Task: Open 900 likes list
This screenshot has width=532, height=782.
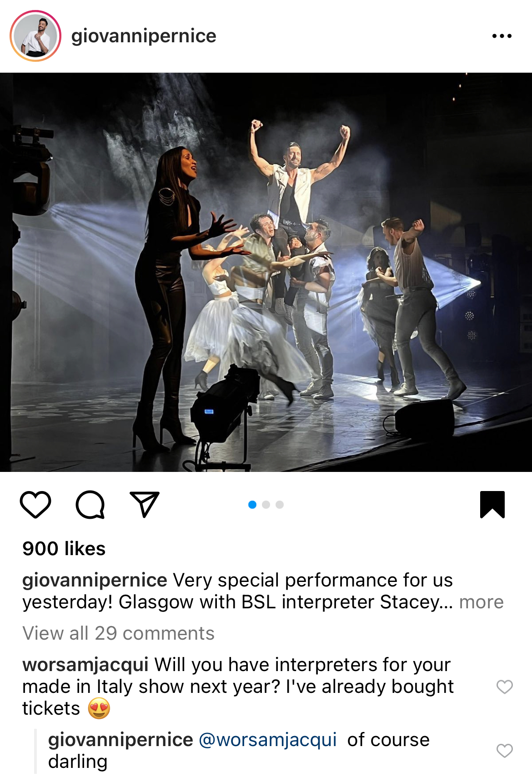Action: coord(64,548)
